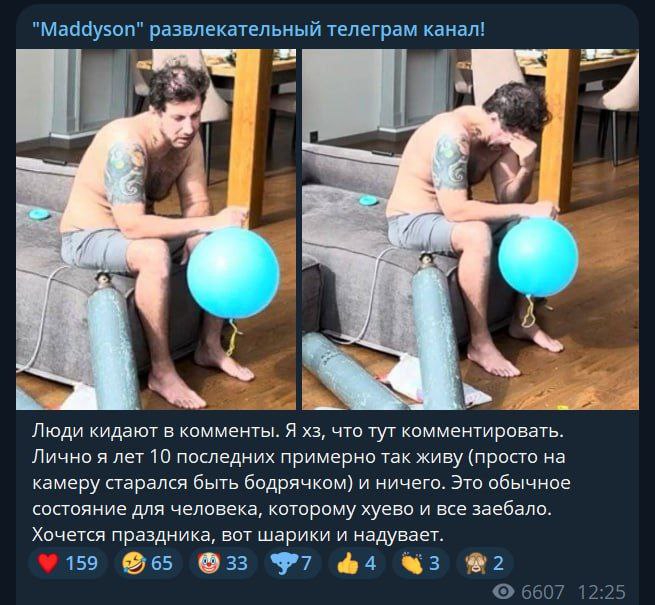This screenshot has height=605, width=655.
Task: Click the 65 count on laughing reaction
Action: point(162,563)
